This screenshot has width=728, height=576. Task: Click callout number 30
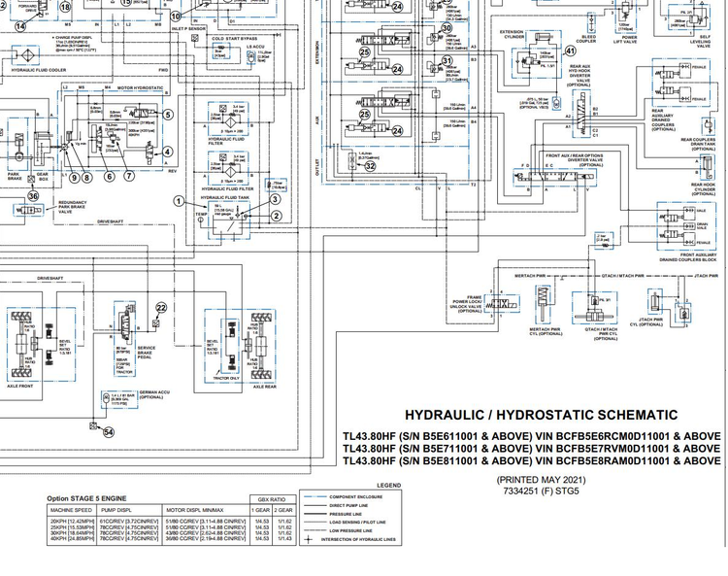(x=447, y=28)
